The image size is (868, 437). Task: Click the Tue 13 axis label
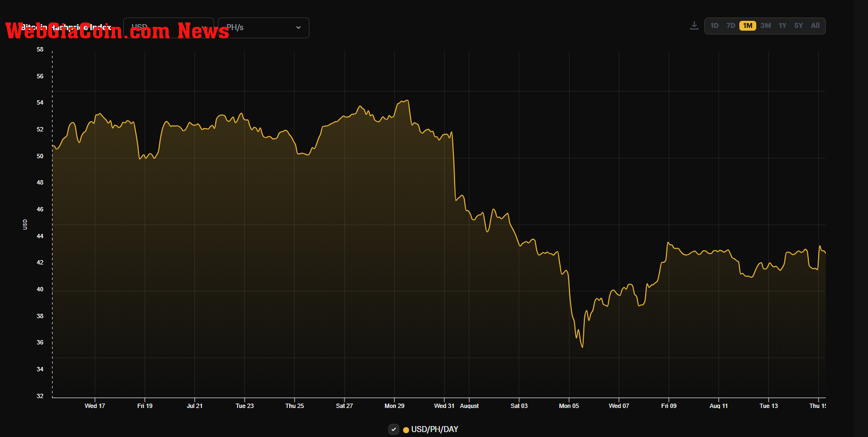[x=768, y=406]
